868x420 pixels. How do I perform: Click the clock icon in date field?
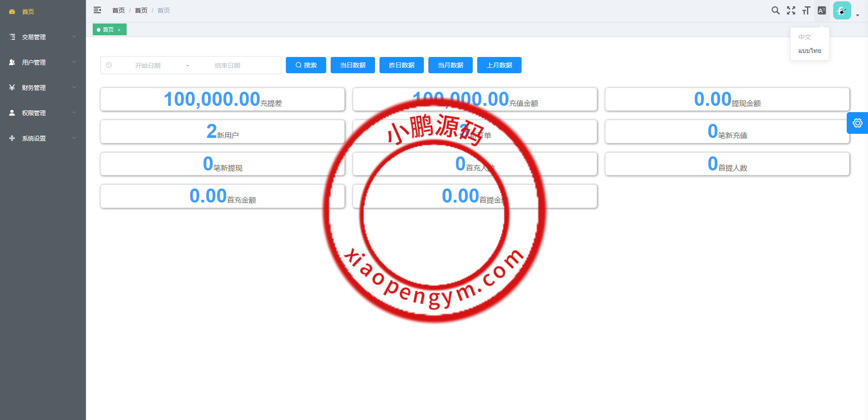coord(109,65)
